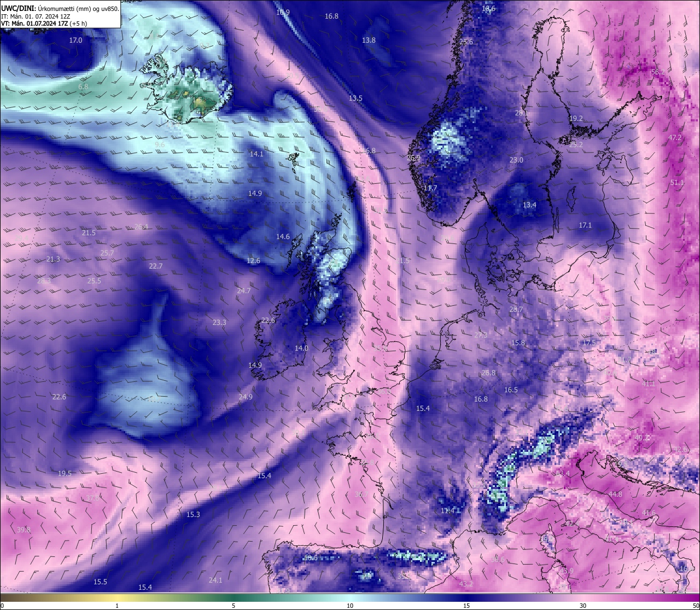Click the 23.3 value label
This screenshot has width=700, height=610.
(x=219, y=323)
